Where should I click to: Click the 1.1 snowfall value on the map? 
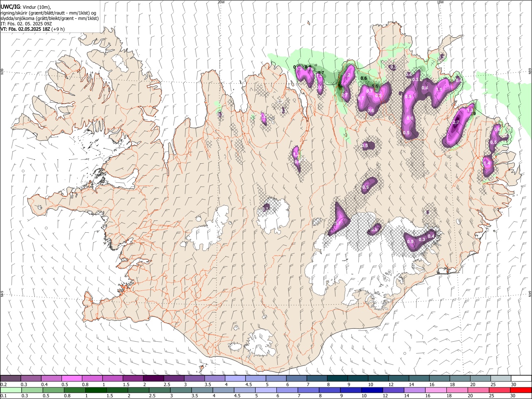439,90
